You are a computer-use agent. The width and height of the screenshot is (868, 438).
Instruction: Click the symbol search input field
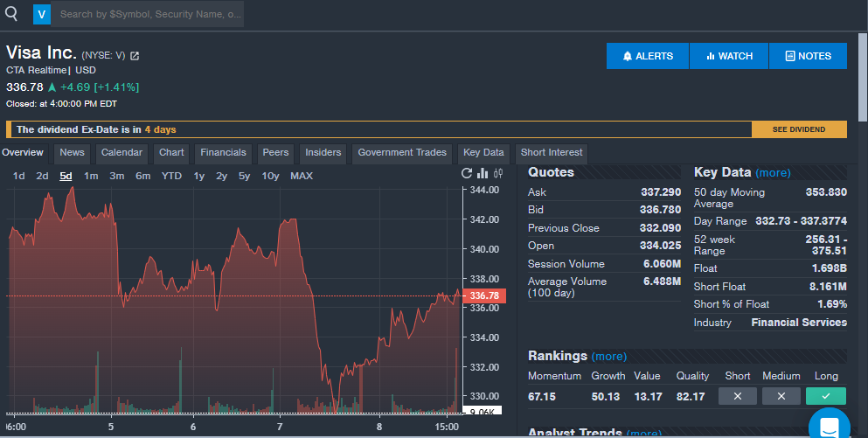[147, 14]
